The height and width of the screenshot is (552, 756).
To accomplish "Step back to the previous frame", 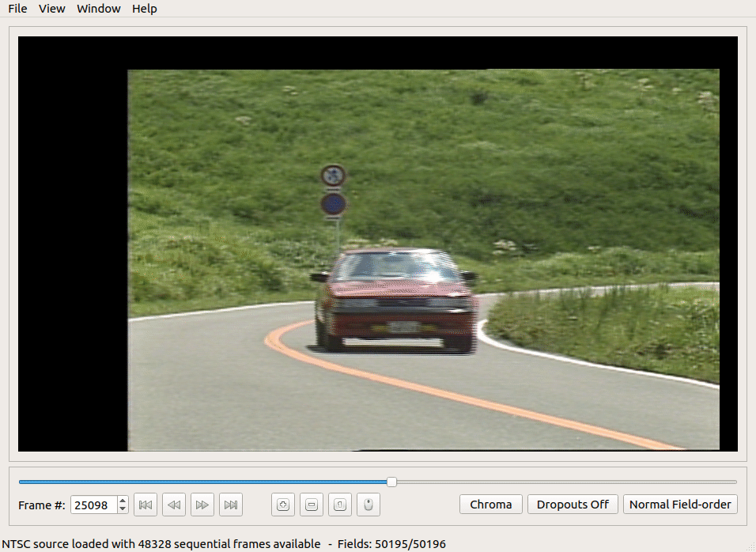I will click(x=174, y=505).
